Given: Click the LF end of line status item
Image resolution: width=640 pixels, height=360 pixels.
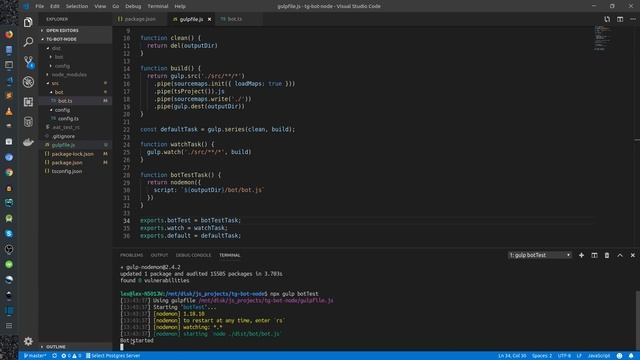Looking at the screenshot, I should pos(579,356).
